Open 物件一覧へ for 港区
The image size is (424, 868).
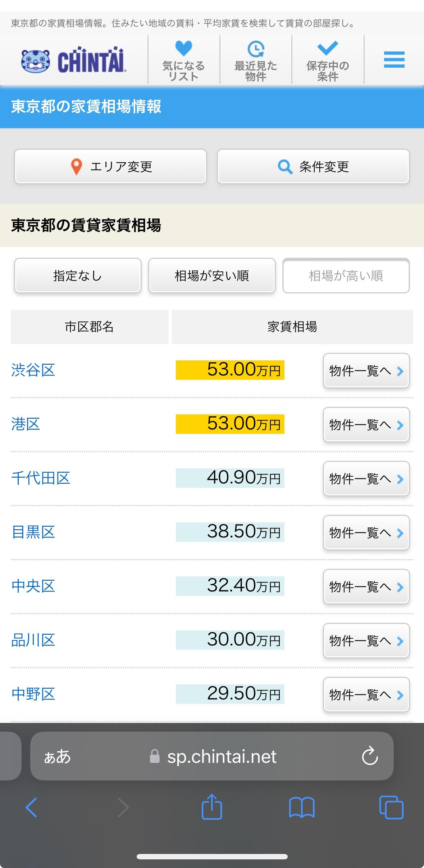click(366, 424)
